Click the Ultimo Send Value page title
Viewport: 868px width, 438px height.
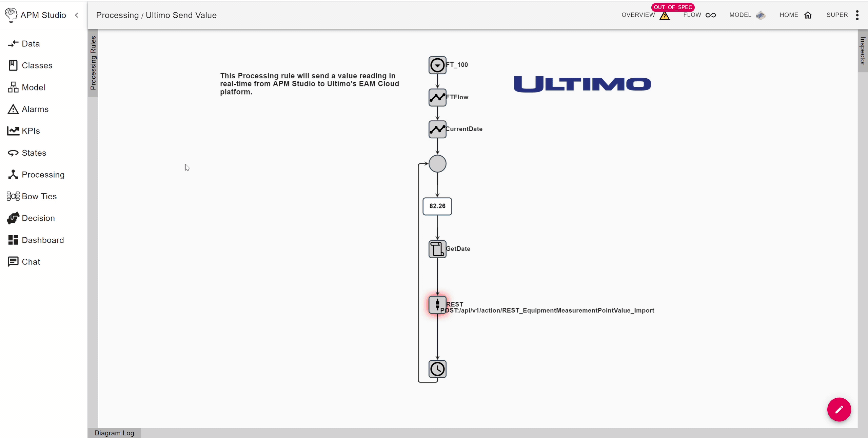181,15
